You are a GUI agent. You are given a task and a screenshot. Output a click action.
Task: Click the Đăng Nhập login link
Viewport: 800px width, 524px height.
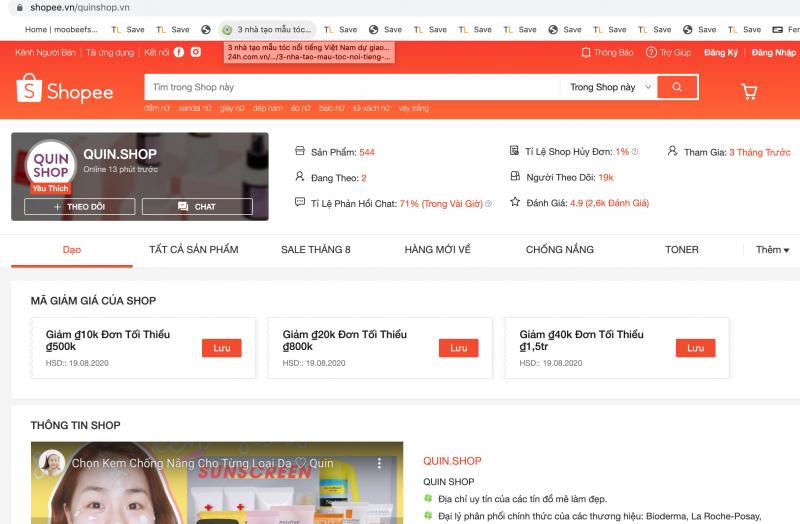[773, 52]
